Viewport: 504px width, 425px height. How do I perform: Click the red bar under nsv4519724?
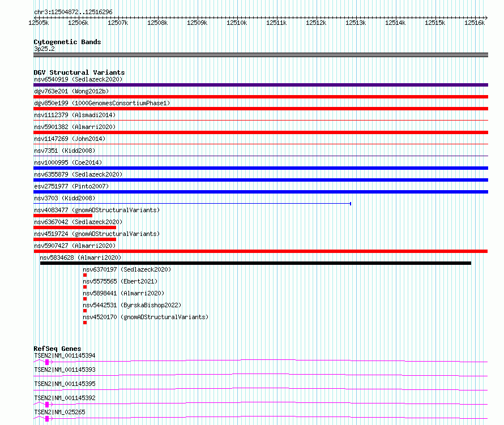[x=75, y=239]
